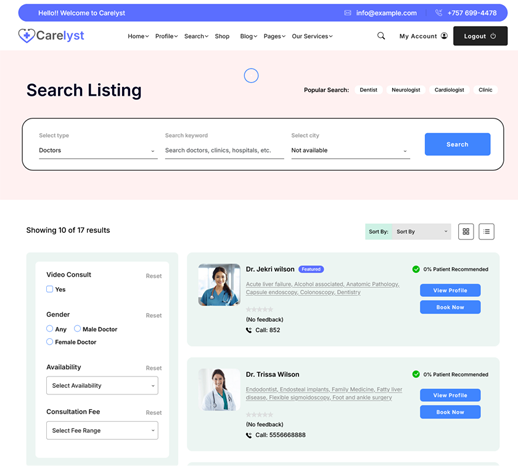Click the Clinic popular search tag
This screenshot has height=466, width=518.
pos(485,90)
